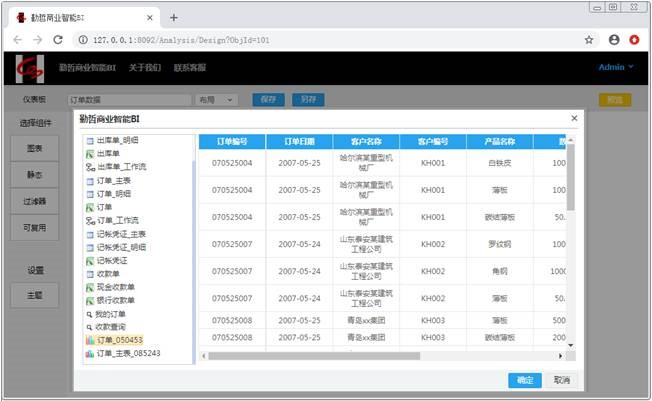Viewport: 652px width, 401px height.
Task: Click the red company logo in header
Action: pos(30,68)
